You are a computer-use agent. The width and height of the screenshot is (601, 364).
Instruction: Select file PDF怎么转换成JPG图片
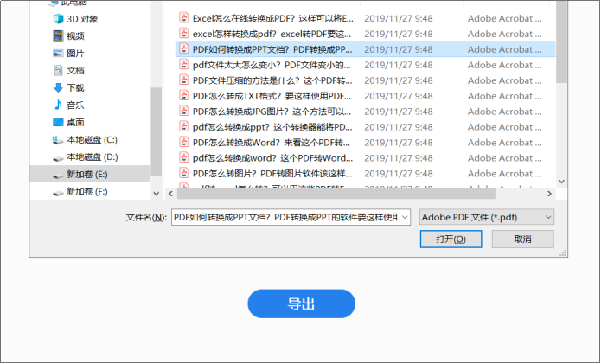pyautogui.click(x=272, y=112)
